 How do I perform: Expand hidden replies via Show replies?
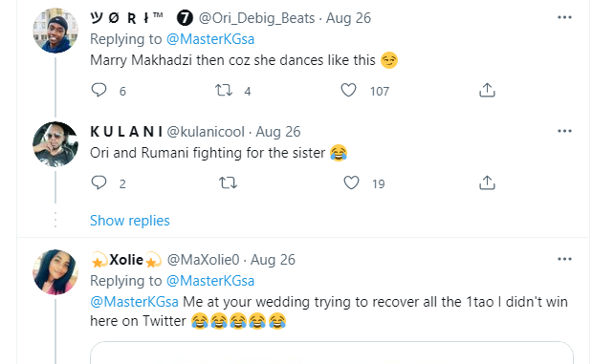click(130, 221)
